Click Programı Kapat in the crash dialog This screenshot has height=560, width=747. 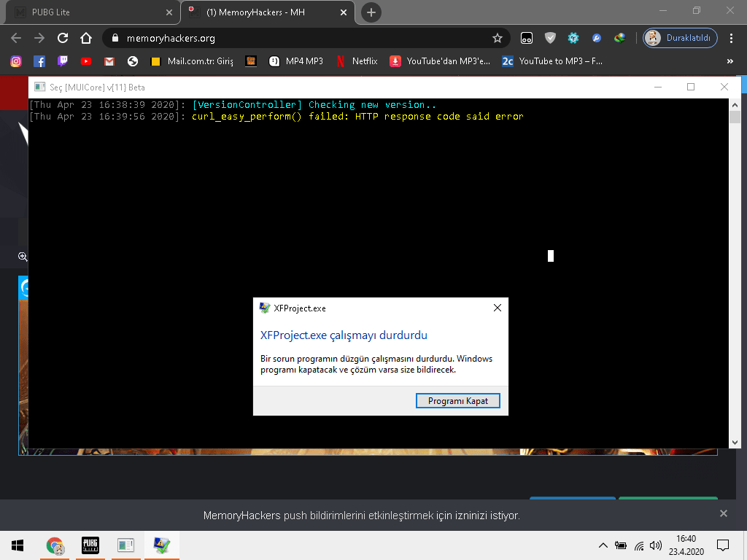458,401
